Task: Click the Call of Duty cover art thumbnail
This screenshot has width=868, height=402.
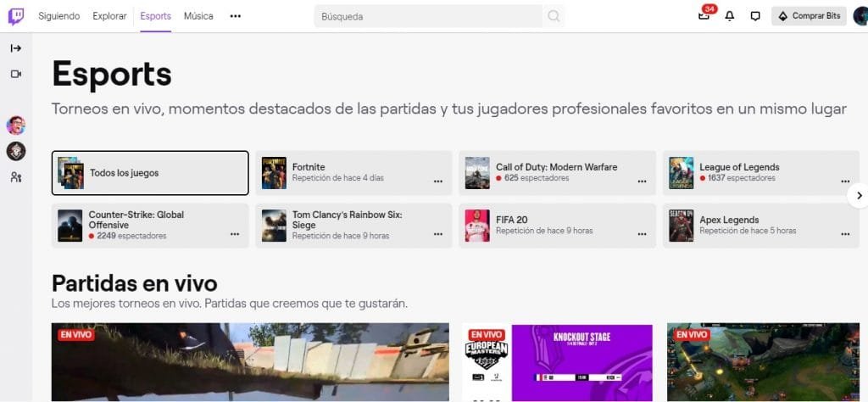Action: click(477, 173)
